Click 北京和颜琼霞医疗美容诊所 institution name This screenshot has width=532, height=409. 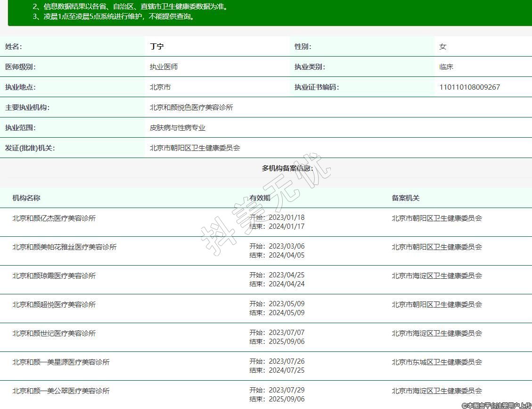click(x=54, y=276)
